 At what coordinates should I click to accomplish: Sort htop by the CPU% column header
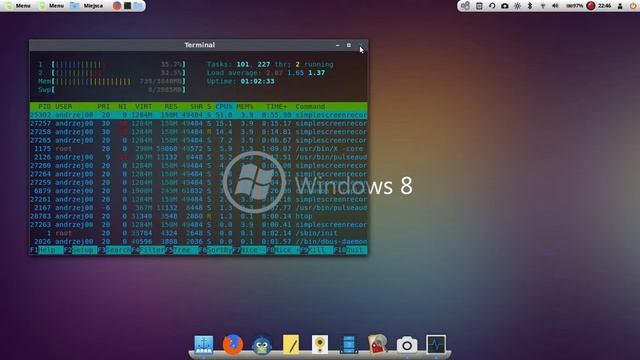point(224,107)
